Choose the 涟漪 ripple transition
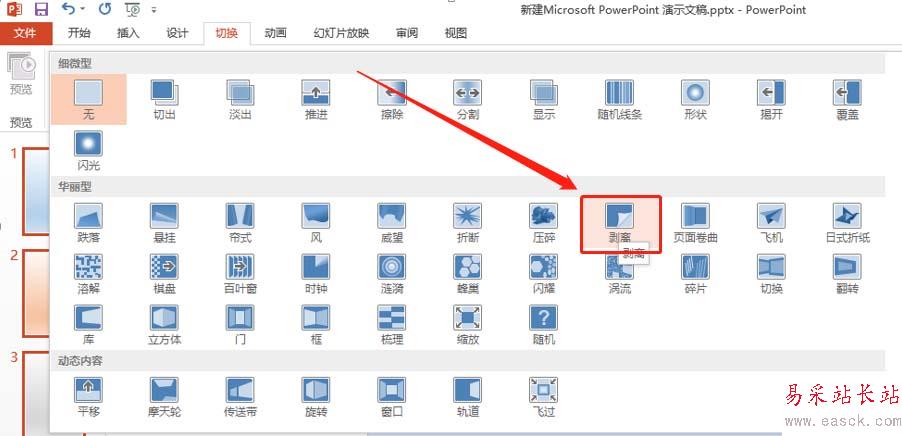Screen dimensions: 902x436 392,273
